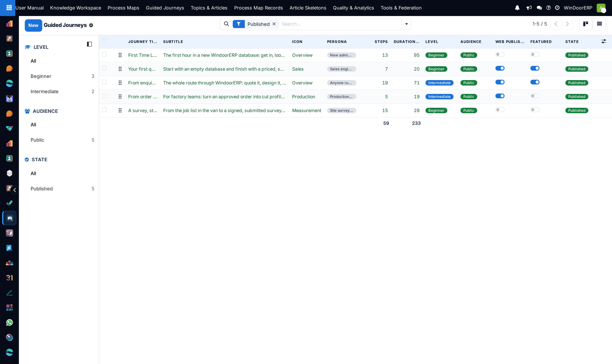The width and height of the screenshot is (612, 364).
Task: Open the people group sidebar app
Action: pyautogui.click(x=9, y=263)
